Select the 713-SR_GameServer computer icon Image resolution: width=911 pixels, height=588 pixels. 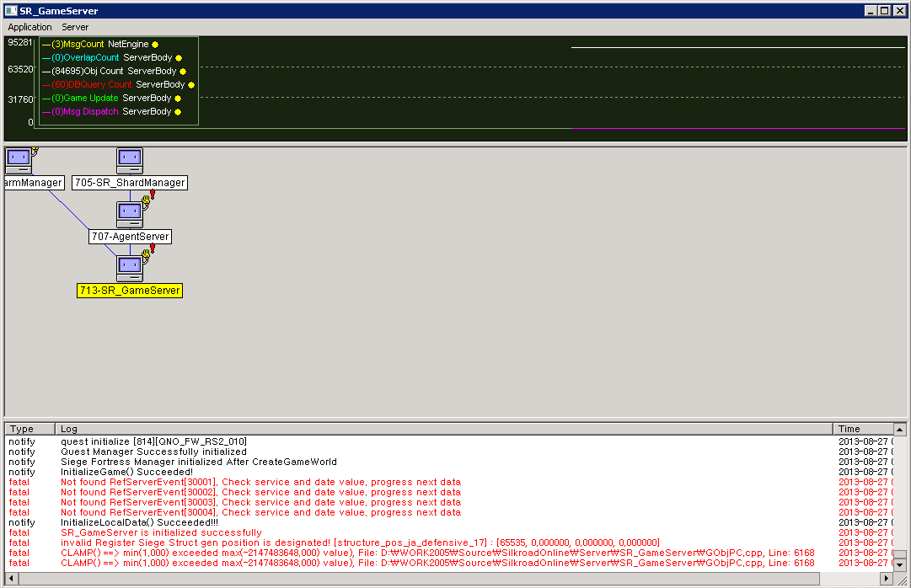(130, 269)
